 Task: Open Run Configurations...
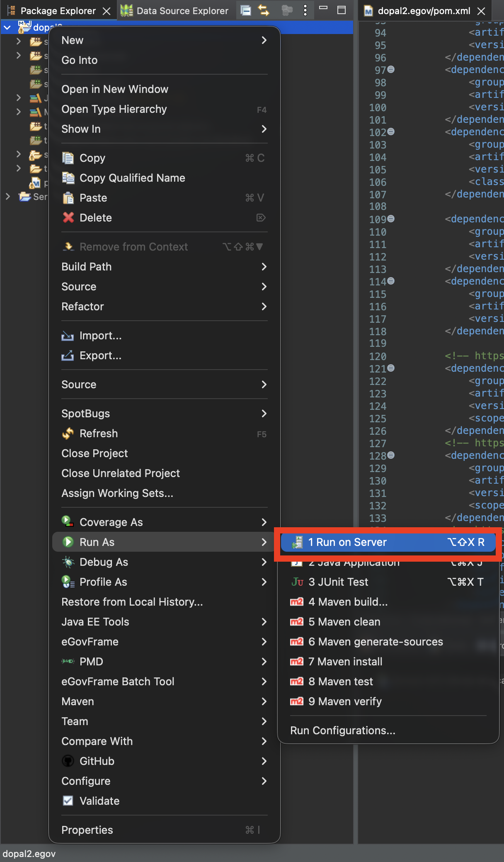[388, 731]
